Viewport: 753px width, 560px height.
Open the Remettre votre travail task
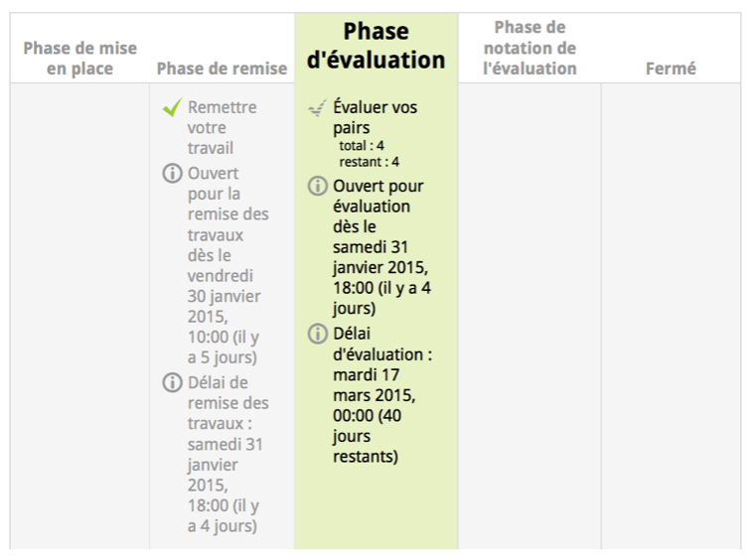[222, 127]
